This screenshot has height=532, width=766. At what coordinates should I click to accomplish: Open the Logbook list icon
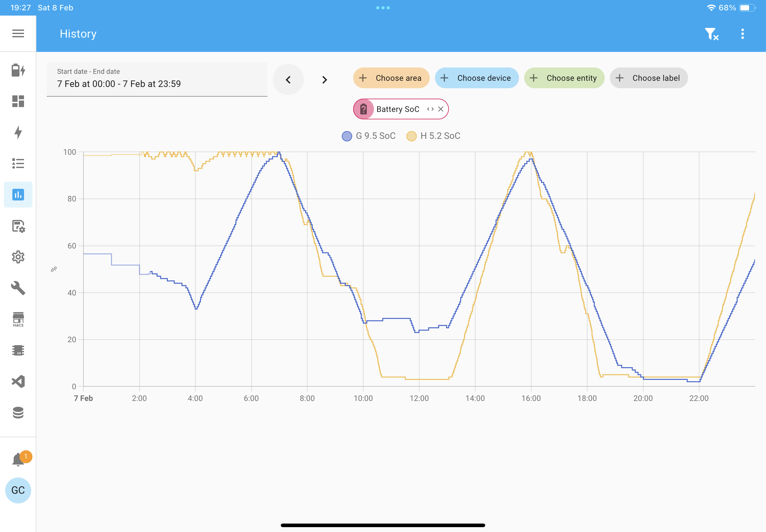pyautogui.click(x=18, y=163)
